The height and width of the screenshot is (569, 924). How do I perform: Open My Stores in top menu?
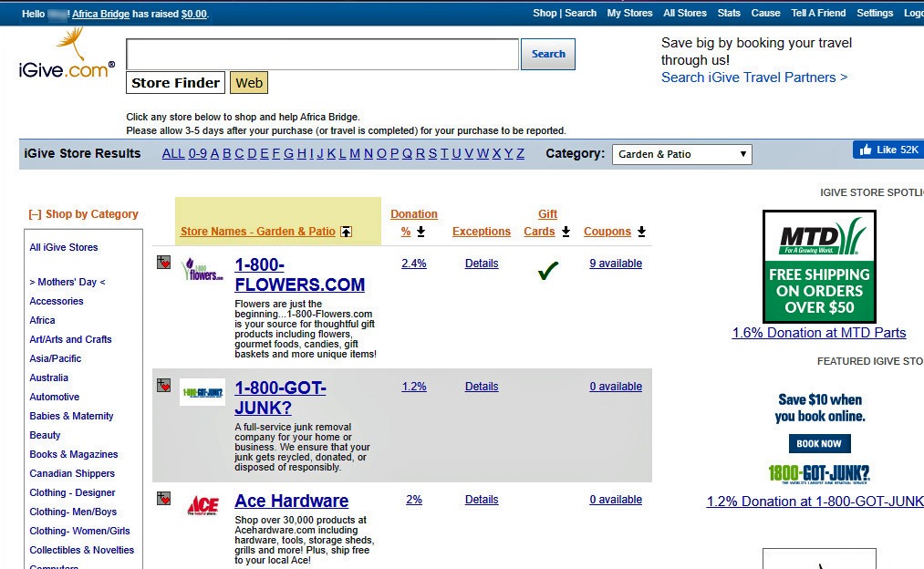click(629, 13)
